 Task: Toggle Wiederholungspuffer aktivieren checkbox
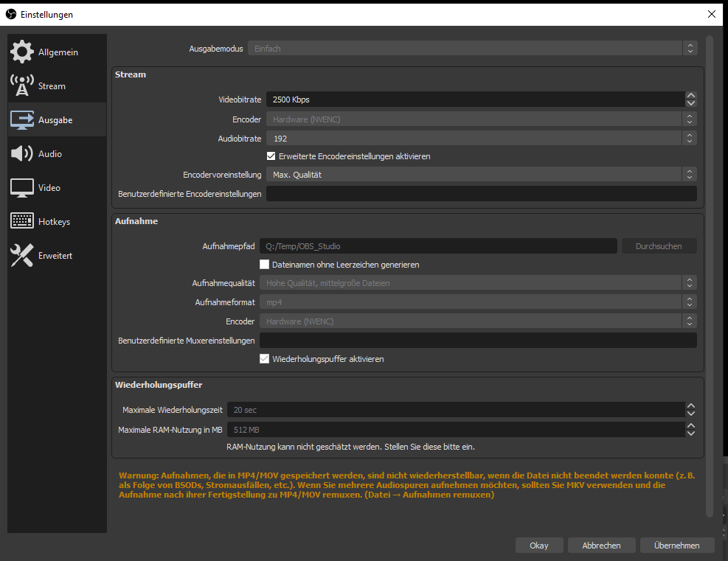point(265,359)
